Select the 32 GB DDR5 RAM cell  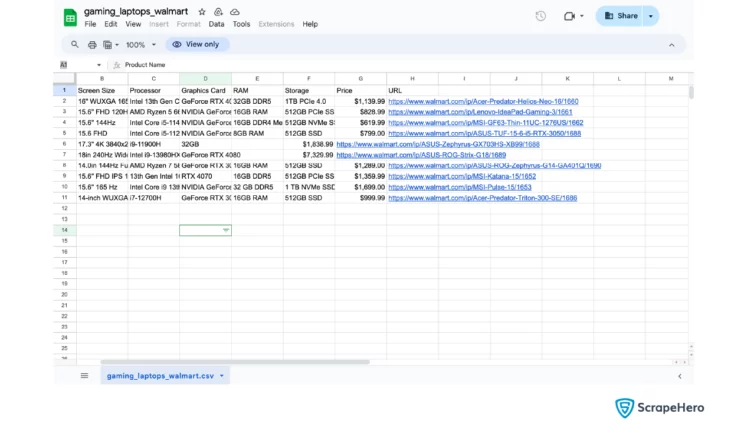[257, 187]
